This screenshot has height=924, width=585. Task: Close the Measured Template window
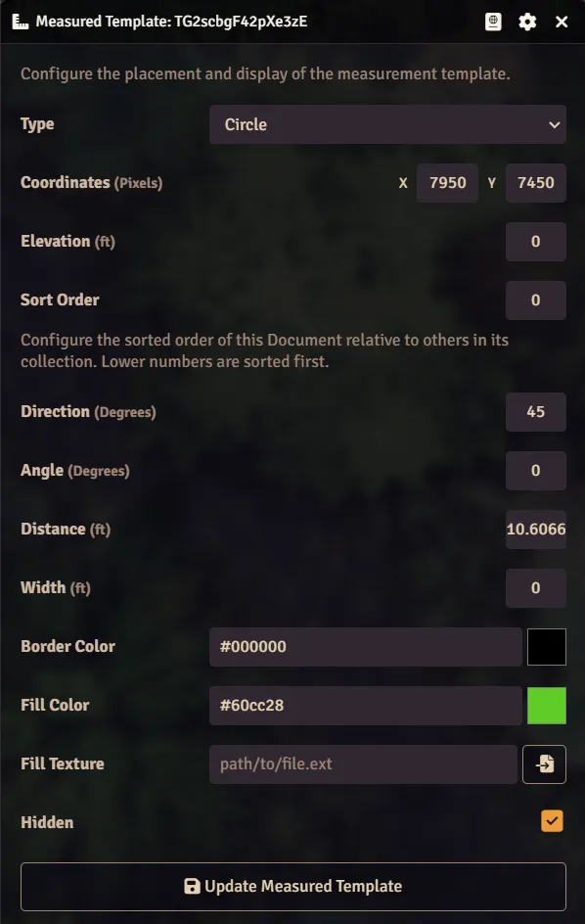click(x=562, y=22)
